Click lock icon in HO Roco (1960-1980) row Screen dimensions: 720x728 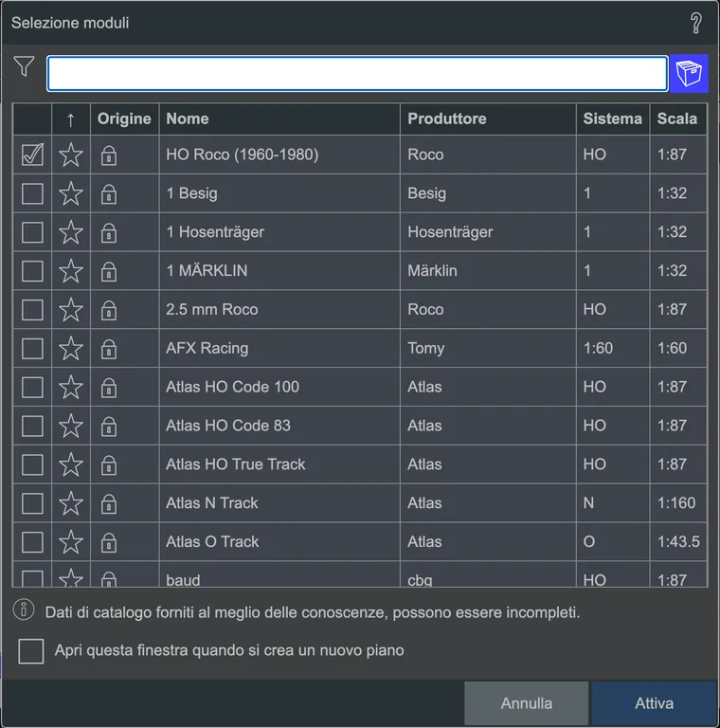pos(109,155)
